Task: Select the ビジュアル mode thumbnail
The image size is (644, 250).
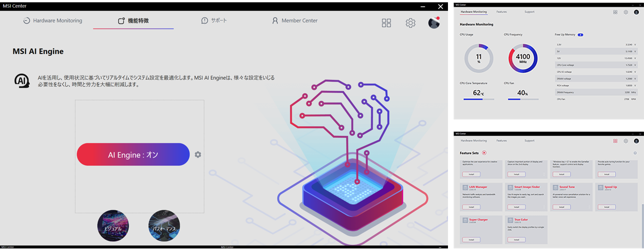Action: click(113, 226)
